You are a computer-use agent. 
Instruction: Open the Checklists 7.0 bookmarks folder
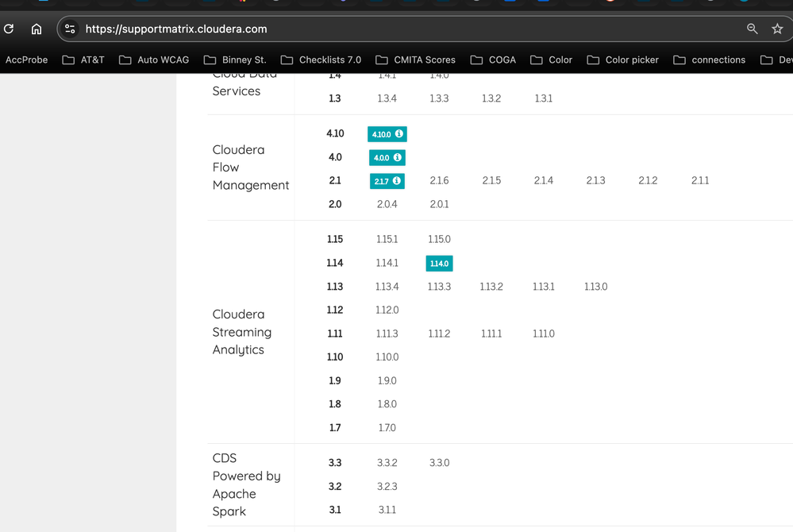(x=321, y=60)
